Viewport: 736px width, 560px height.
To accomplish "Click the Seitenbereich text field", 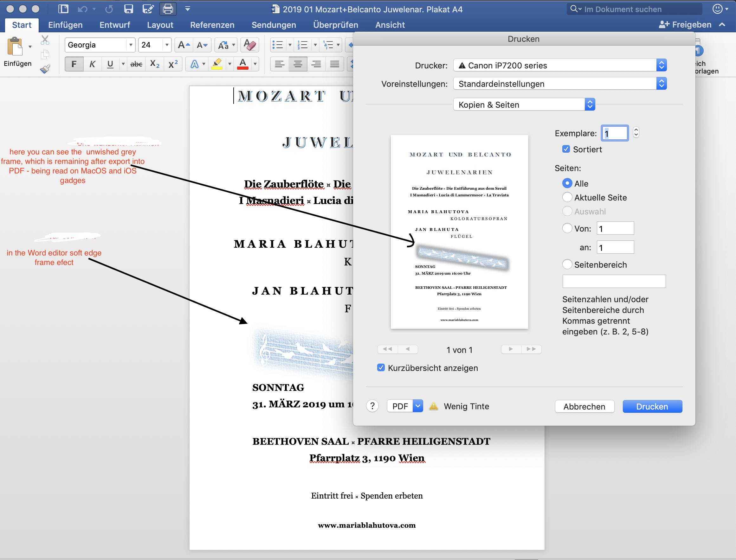I will (x=614, y=281).
